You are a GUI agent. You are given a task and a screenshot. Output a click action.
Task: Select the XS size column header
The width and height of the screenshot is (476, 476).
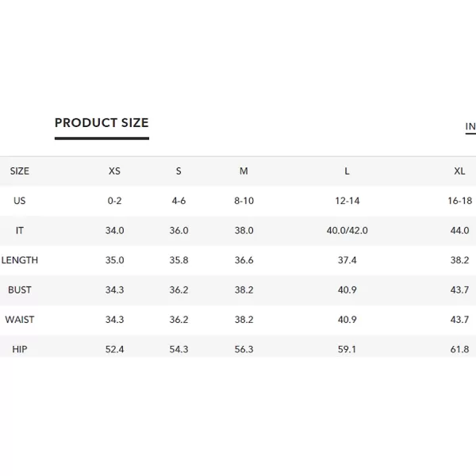click(x=114, y=171)
